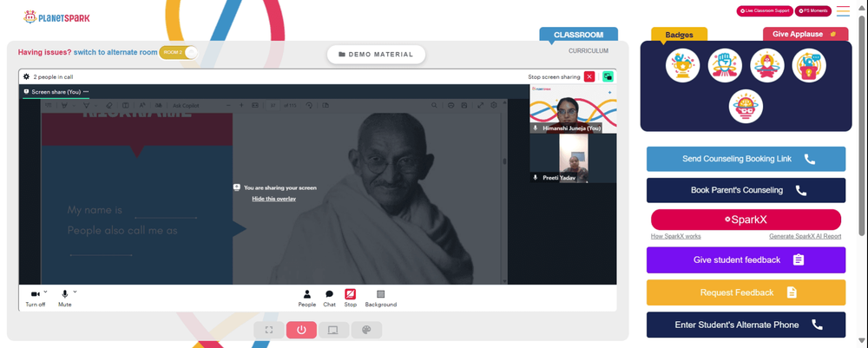Click the red power button below the call
868x348 pixels.
click(x=301, y=330)
